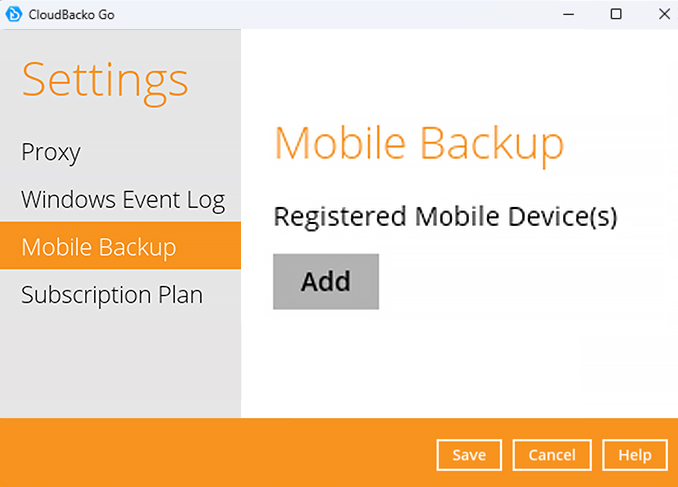678x487 pixels.
Task: Maximize the CloudBacko Go window
Action: (616, 14)
